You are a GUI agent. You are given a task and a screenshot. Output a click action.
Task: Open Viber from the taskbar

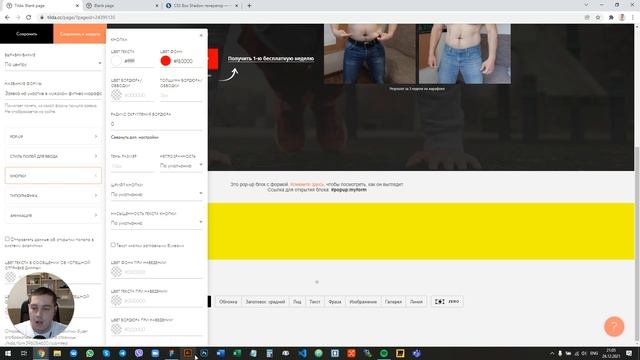click(139, 353)
